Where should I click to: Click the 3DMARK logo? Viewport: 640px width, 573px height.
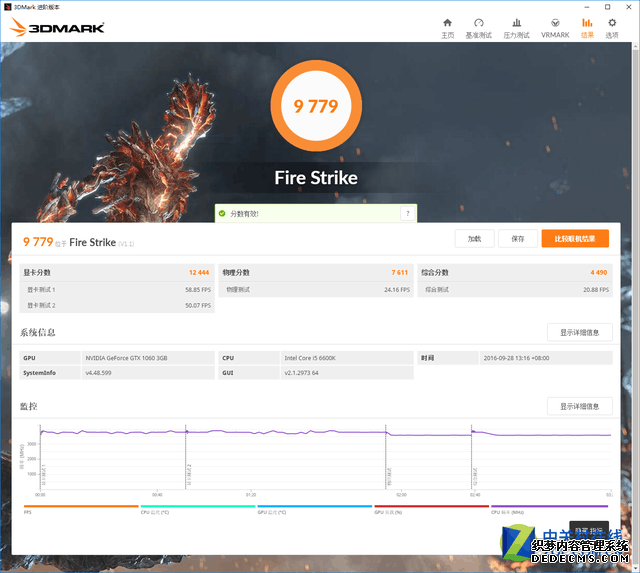pos(57,27)
